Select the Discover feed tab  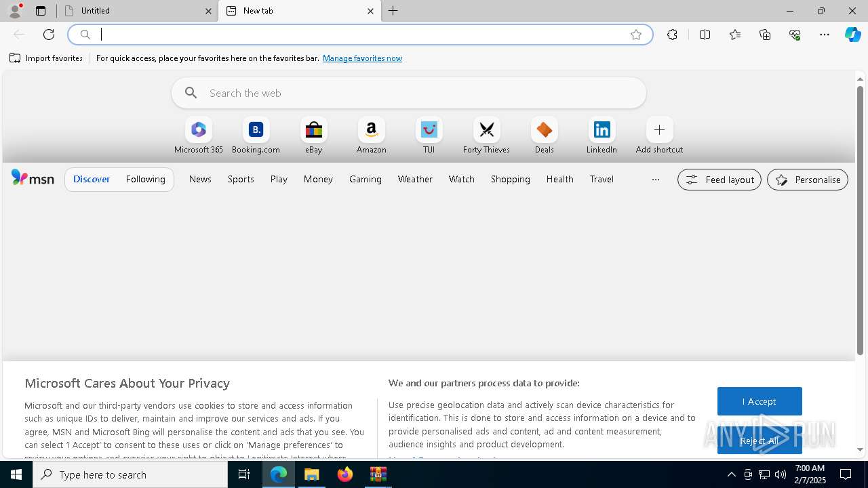click(x=92, y=179)
